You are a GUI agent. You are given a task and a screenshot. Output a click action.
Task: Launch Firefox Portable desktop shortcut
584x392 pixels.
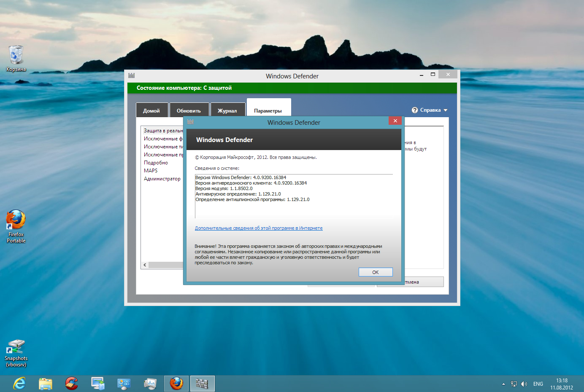16,226
